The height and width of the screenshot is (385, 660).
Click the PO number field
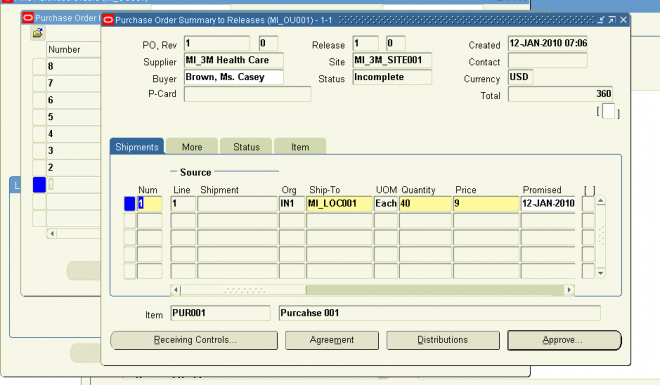(217, 43)
